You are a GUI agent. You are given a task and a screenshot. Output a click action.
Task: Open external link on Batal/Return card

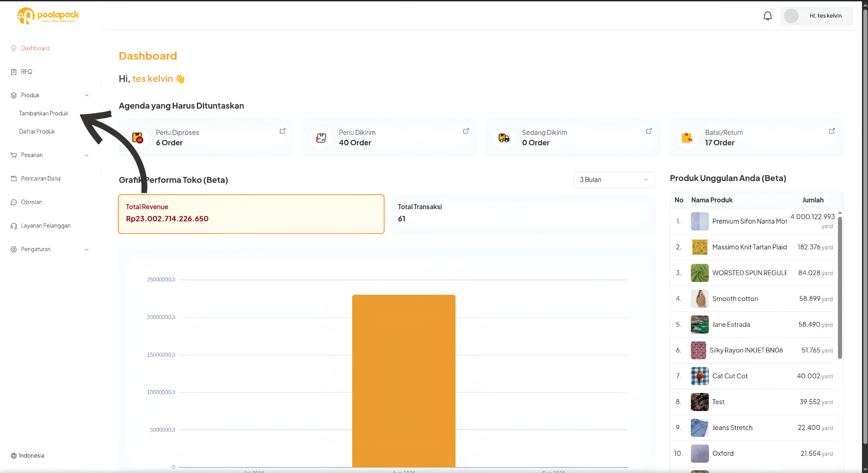click(x=832, y=131)
